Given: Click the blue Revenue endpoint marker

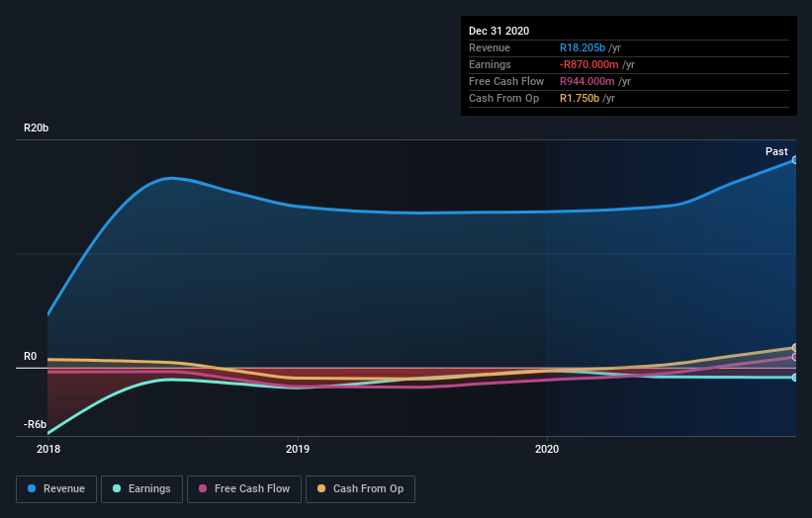Looking at the screenshot, I should [x=794, y=160].
